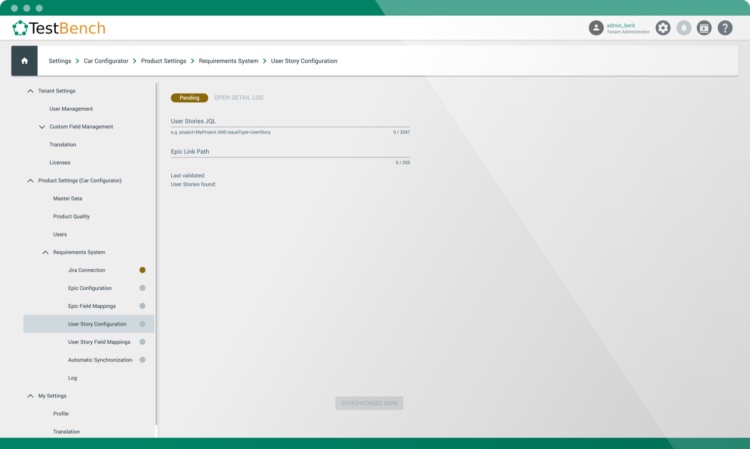Open Profile under My Settings
Image resolution: width=750 pixels, height=449 pixels.
click(x=61, y=414)
